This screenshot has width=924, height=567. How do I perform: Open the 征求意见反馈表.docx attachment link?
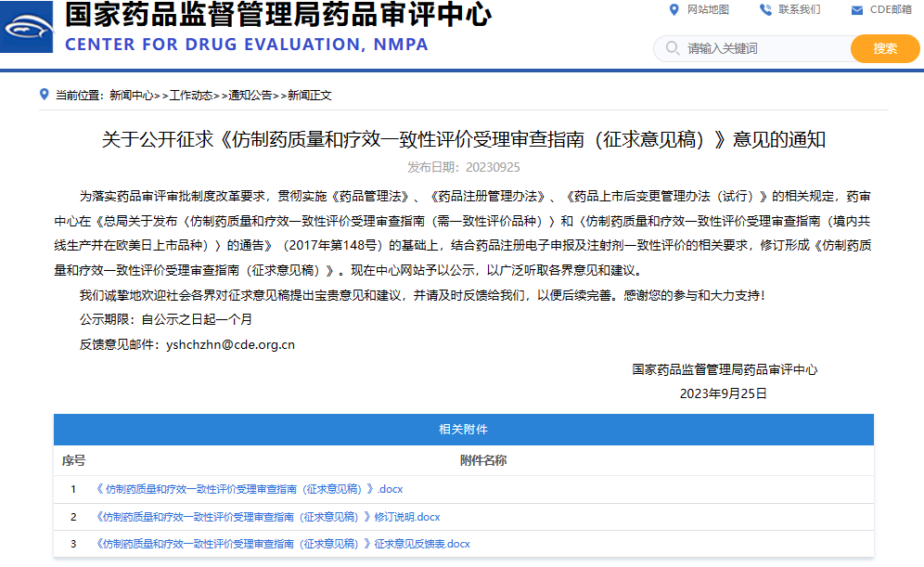click(280, 544)
